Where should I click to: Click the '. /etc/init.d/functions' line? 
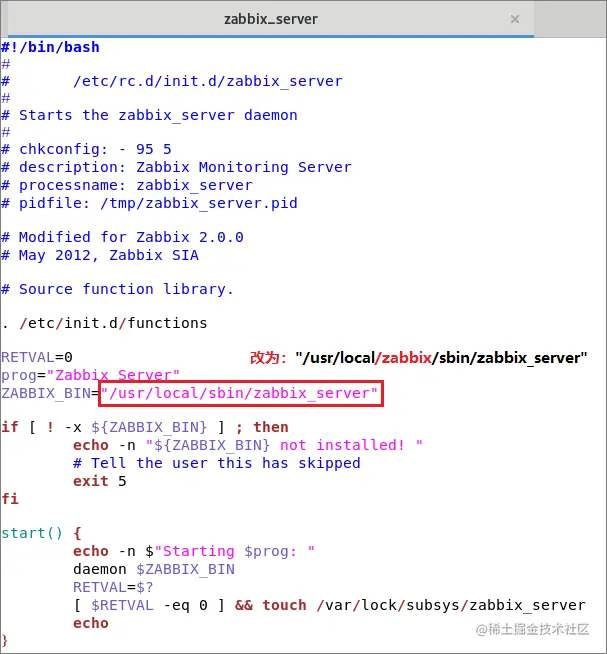coord(104,323)
